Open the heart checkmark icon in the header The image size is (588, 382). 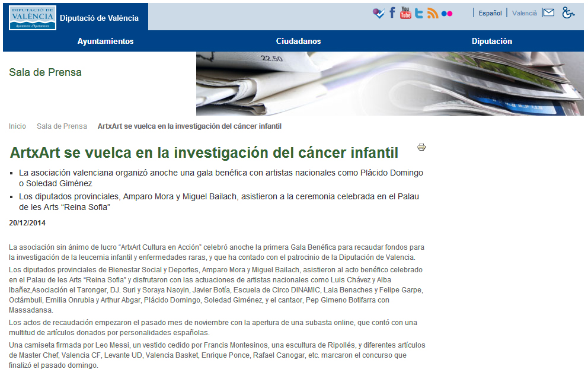pyautogui.click(x=378, y=14)
